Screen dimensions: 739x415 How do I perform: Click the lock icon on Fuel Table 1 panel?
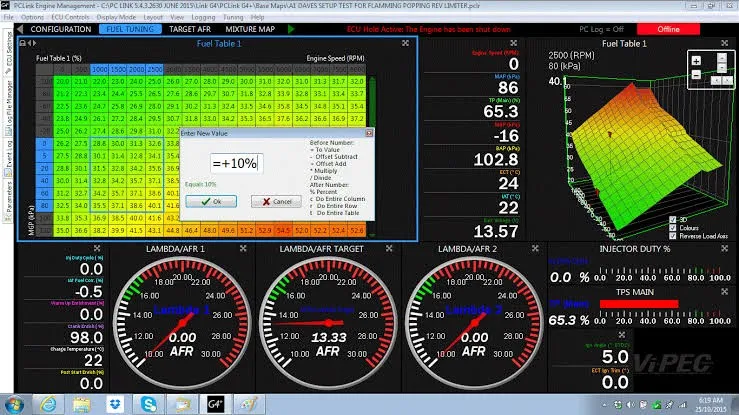coord(22,43)
